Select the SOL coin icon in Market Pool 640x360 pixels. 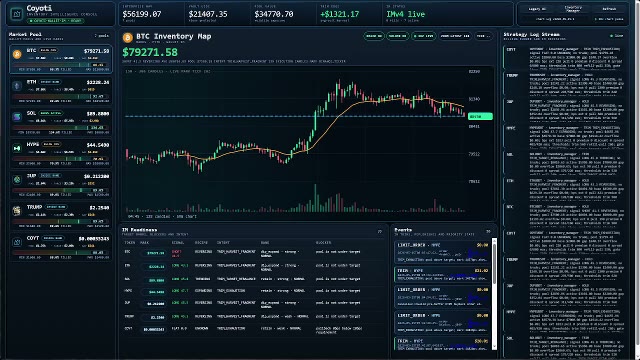click(x=17, y=117)
